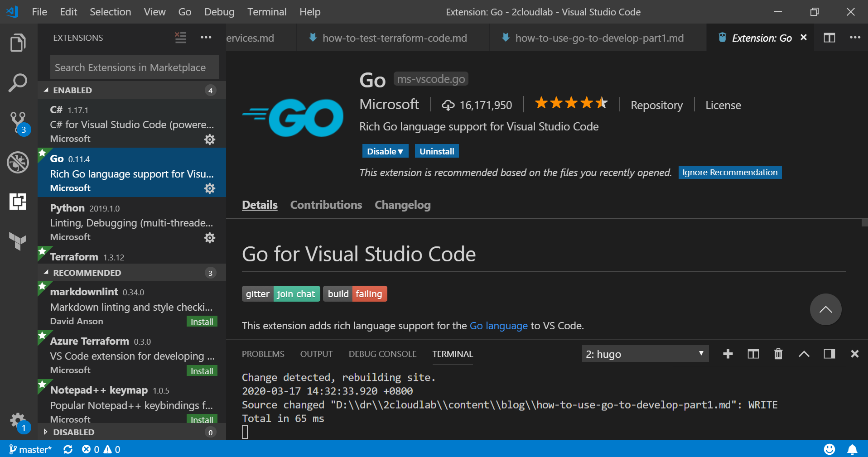Open gear settings for Python extension
Screen dimensions: 868x457
[210, 238]
